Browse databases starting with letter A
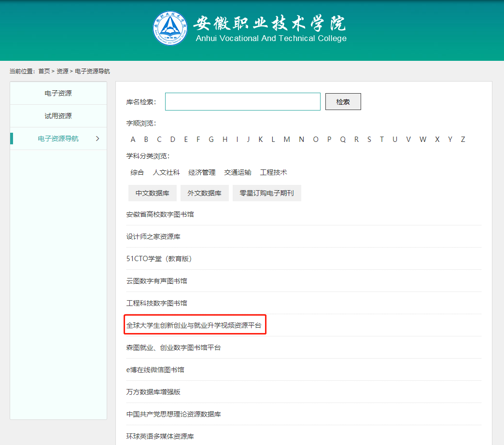504x445 pixels. (x=133, y=139)
